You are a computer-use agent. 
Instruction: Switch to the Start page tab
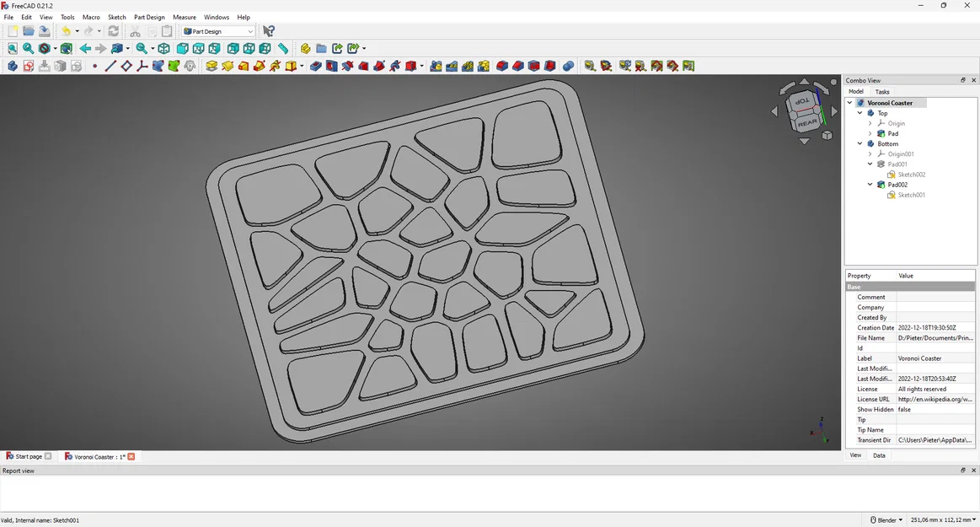point(29,456)
